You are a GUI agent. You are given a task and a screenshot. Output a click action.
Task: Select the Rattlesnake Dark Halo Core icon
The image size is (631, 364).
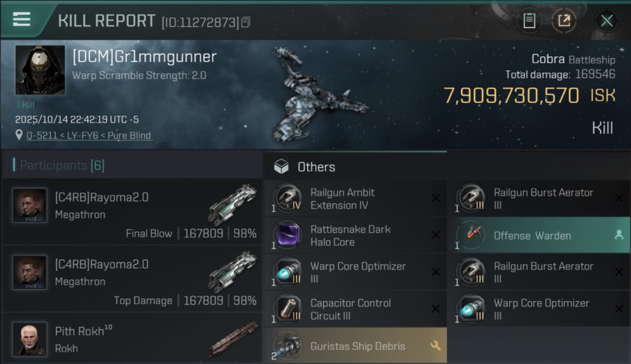[x=288, y=235]
